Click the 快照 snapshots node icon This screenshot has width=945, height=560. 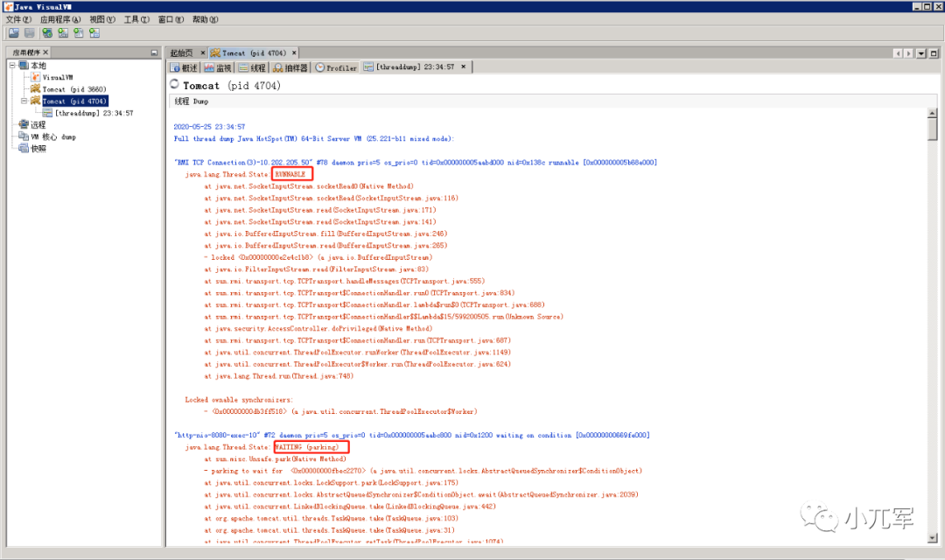click(x=24, y=148)
